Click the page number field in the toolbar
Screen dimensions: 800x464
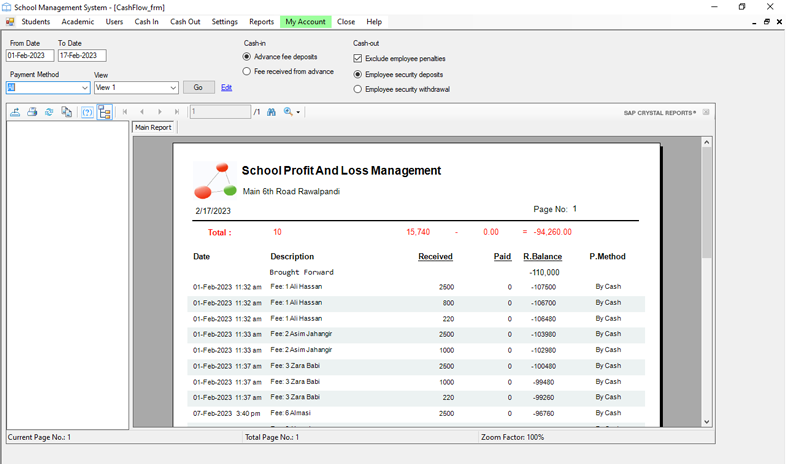tap(220, 112)
